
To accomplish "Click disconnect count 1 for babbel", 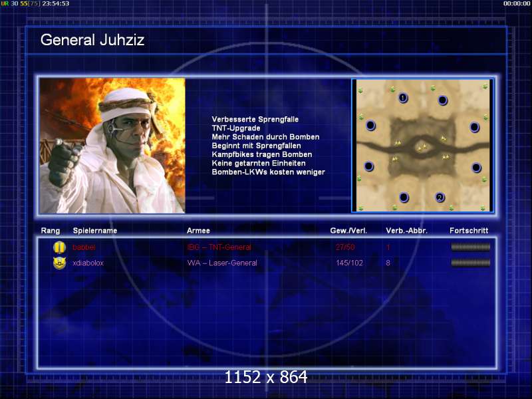I will click(x=388, y=247).
